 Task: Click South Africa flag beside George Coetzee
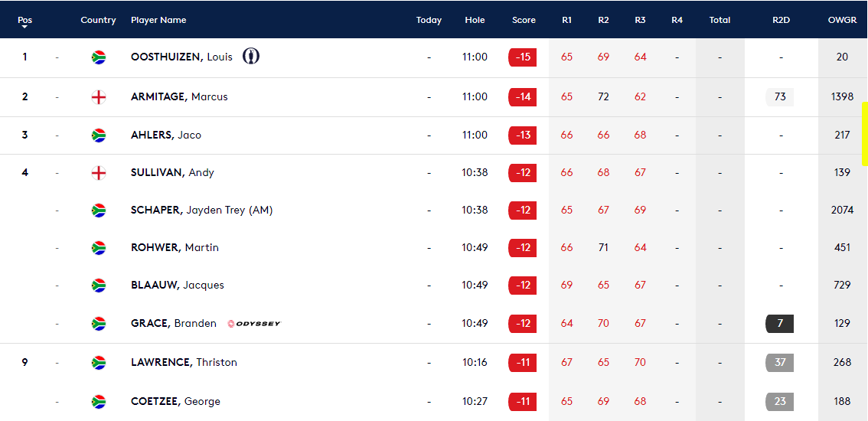coord(98,401)
